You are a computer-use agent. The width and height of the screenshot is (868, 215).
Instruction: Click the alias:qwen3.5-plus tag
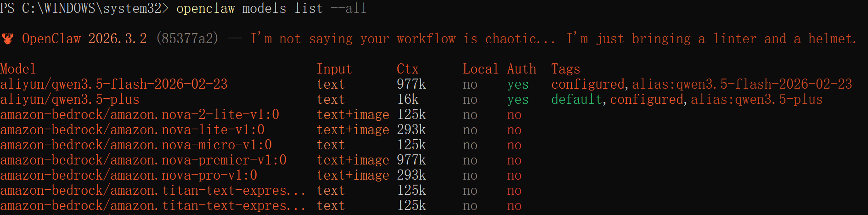point(756,100)
